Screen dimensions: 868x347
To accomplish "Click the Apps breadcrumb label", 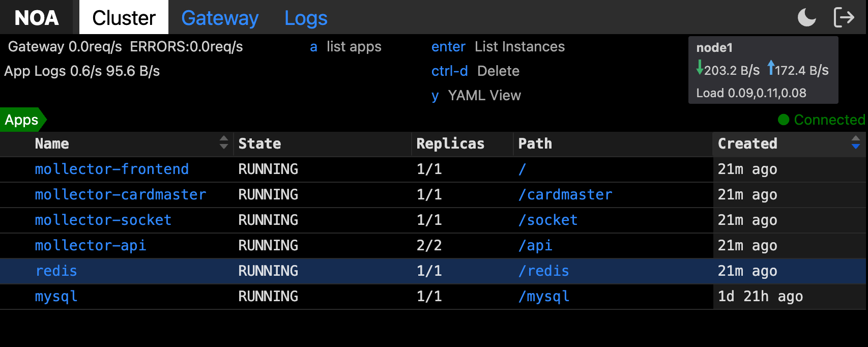I will click(x=21, y=120).
